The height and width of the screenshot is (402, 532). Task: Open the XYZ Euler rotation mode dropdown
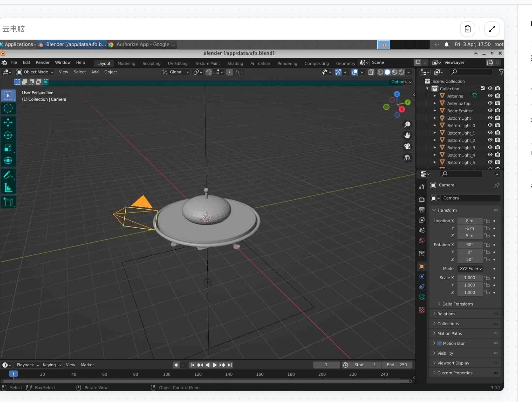point(470,269)
